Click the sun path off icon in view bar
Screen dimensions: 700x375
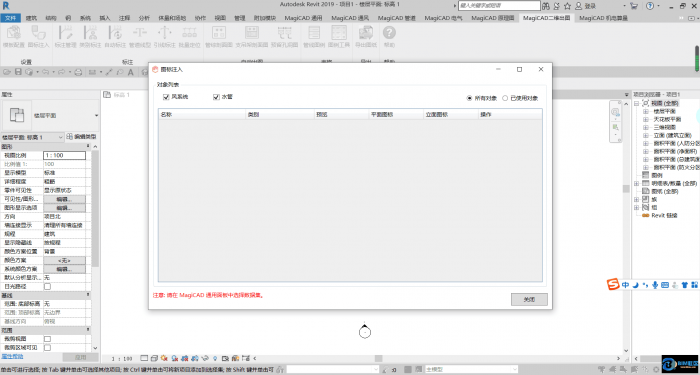coord(164,358)
